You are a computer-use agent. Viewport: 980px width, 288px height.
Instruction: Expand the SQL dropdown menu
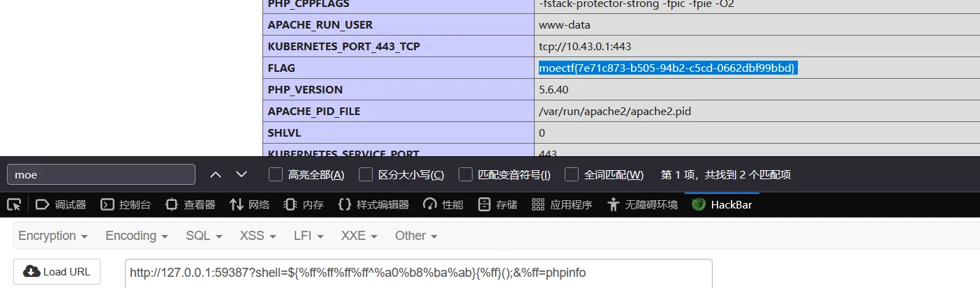coord(204,236)
